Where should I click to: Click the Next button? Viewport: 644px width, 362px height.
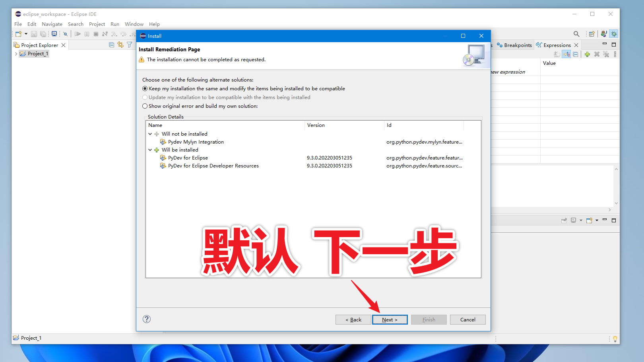390,320
